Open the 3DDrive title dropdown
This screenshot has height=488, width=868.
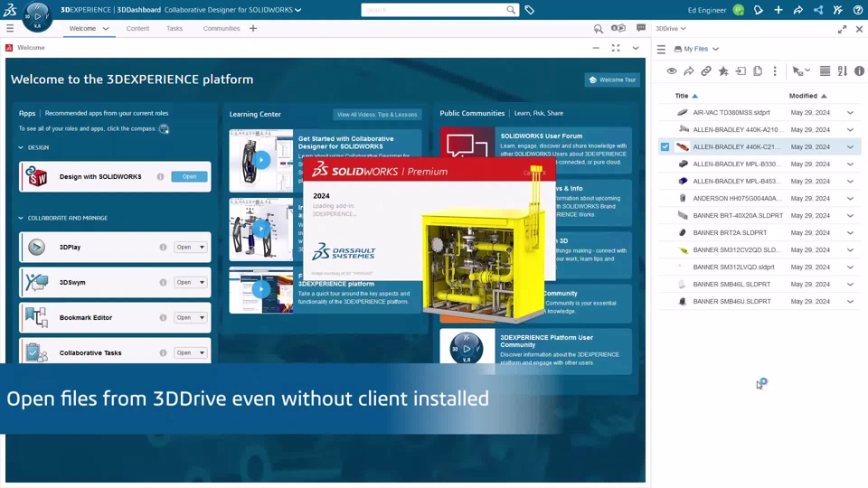pyautogui.click(x=671, y=28)
